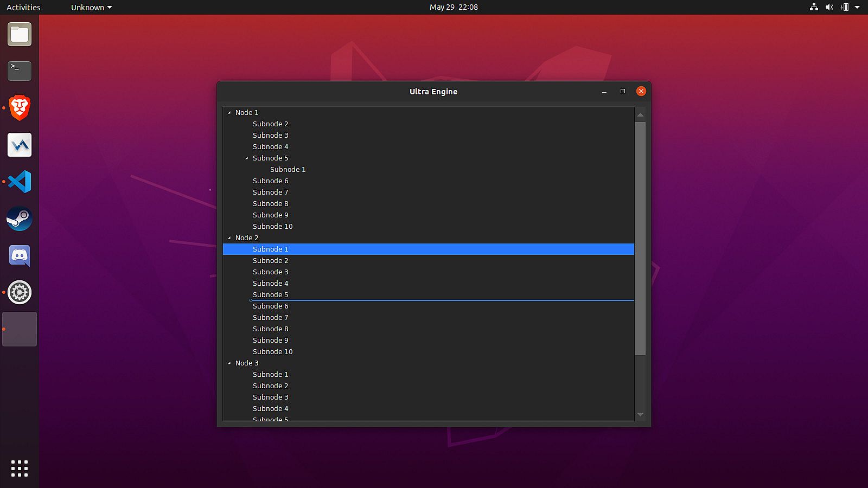Launch Steam from the dock
The height and width of the screenshot is (488, 868).
coord(20,219)
